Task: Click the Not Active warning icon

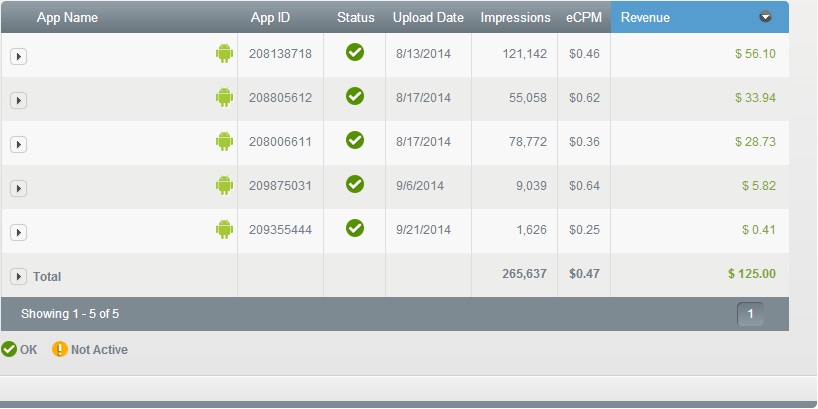Action: click(59, 349)
